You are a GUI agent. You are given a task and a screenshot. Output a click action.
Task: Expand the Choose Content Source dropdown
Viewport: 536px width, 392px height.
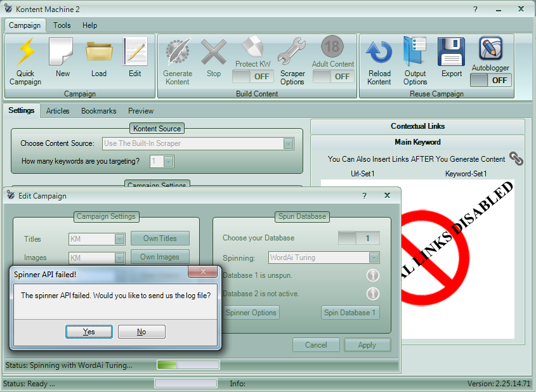(288, 143)
